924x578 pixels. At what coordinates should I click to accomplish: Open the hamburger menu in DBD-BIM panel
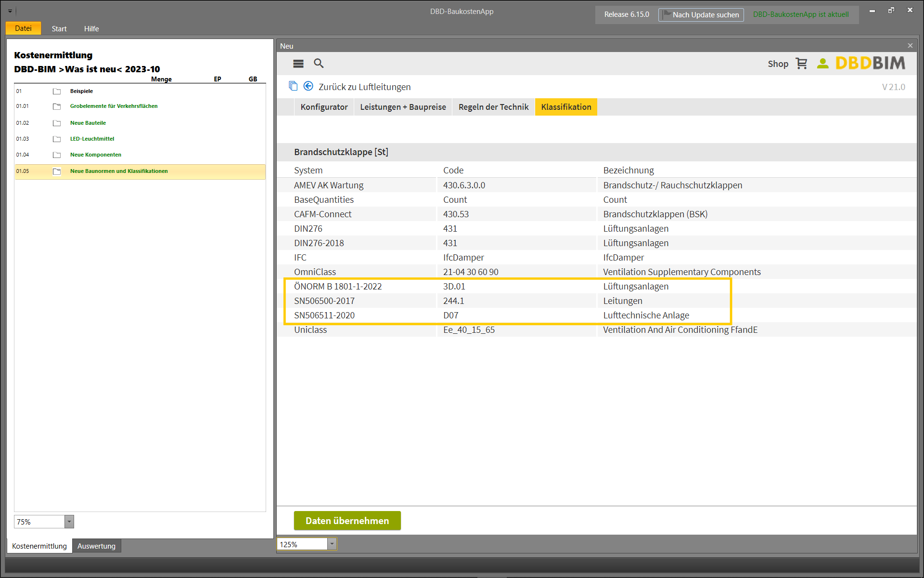pyautogui.click(x=298, y=64)
